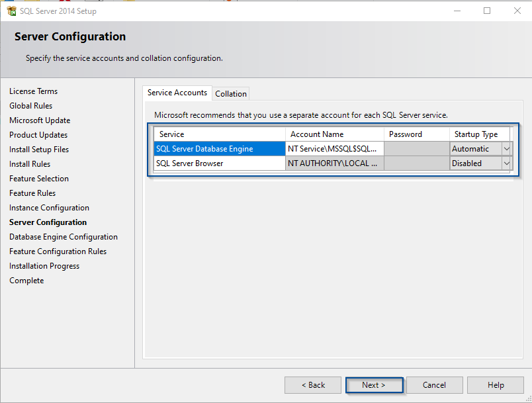Select the Service Accounts tab

click(x=177, y=93)
